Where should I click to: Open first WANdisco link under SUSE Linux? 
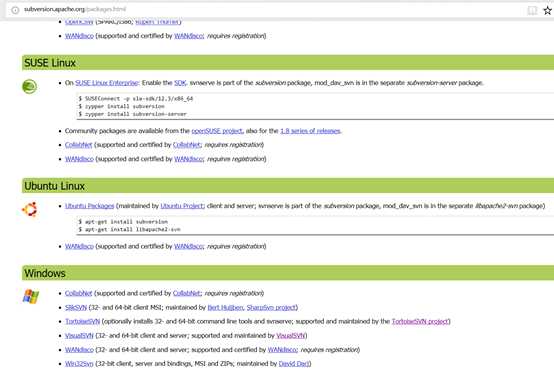click(79, 159)
